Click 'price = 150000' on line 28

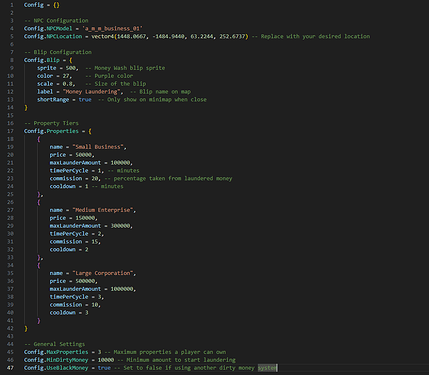coord(72,218)
